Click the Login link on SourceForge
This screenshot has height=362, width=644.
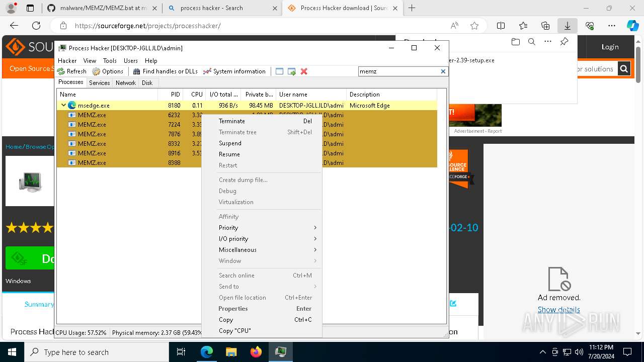(x=610, y=47)
